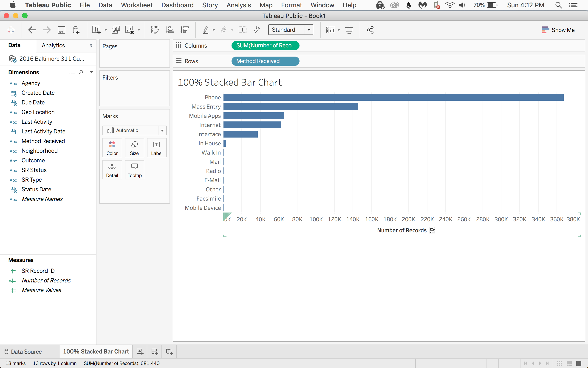Click the Show Me button
This screenshot has height=368, width=588.
point(558,30)
